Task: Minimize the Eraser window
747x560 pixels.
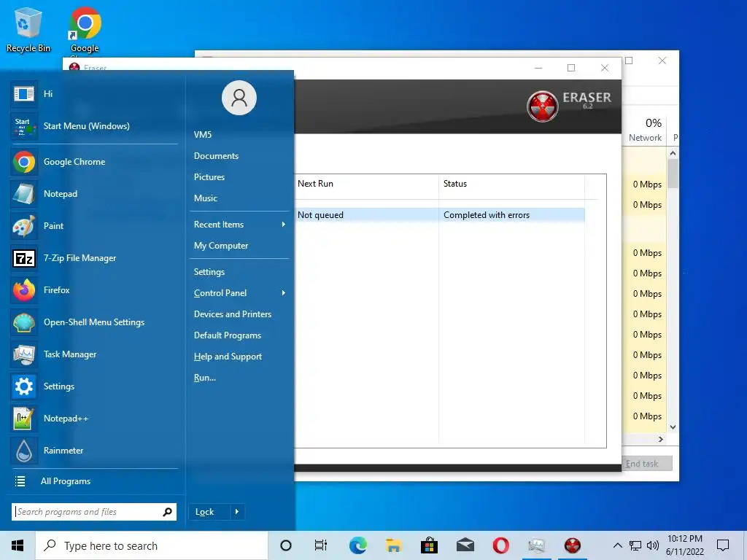Action: click(538, 68)
